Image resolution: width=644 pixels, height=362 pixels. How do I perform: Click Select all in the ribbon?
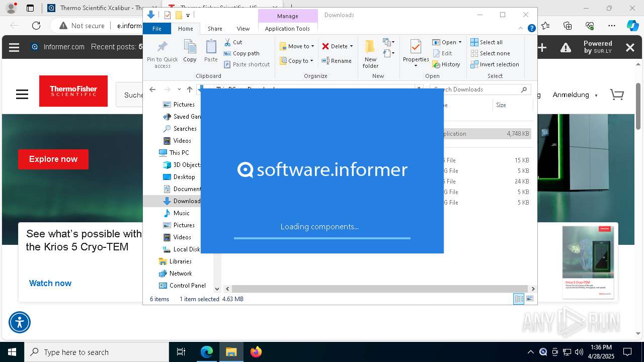[487, 42]
